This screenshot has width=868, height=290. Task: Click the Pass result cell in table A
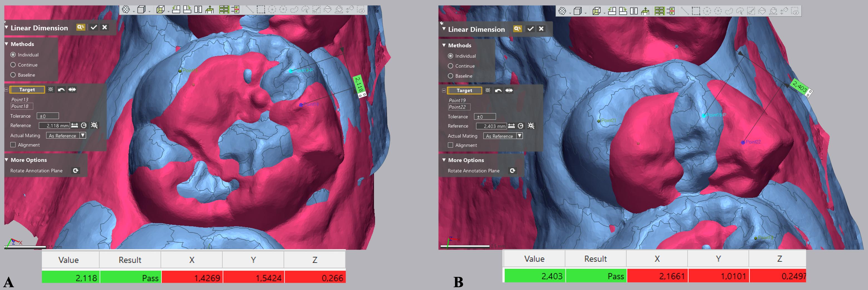pyautogui.click(x=131, y=277)
